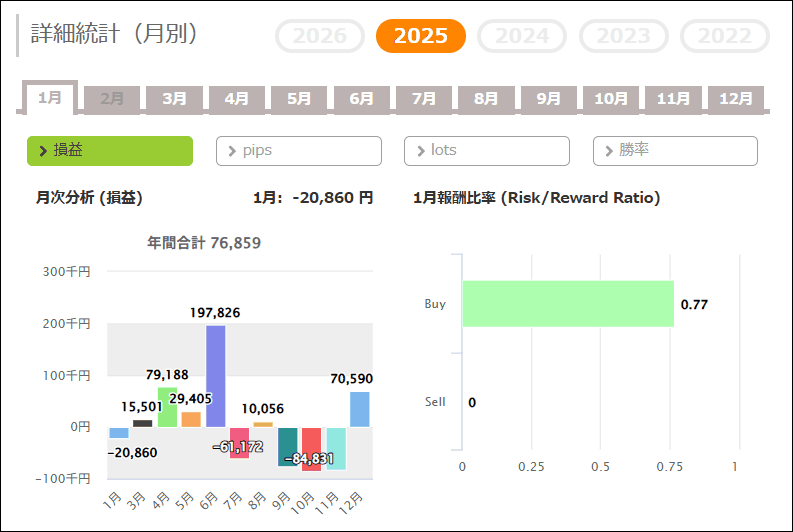793x532 pixels.
Task: Go to the 6月 month tab
Action: click(x=361, y=98)
